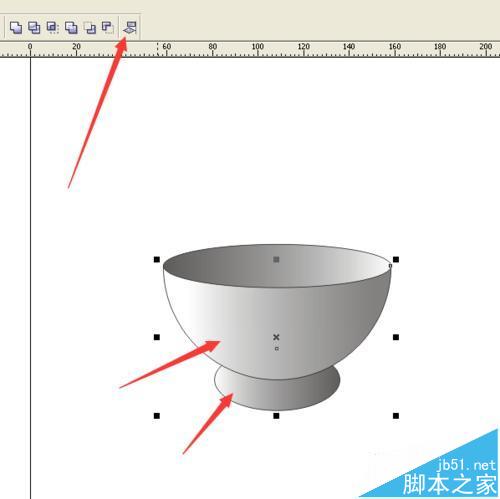Click the Weld shaping icon
Image resolution: width=500 pixels, height=499 pixels.
coord(16,28)
